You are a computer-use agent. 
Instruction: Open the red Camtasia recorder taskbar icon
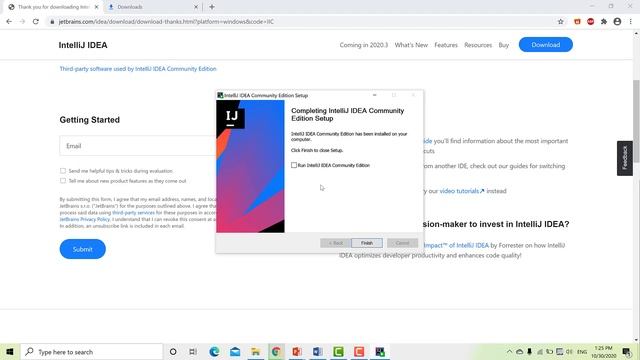pos(359,351)
